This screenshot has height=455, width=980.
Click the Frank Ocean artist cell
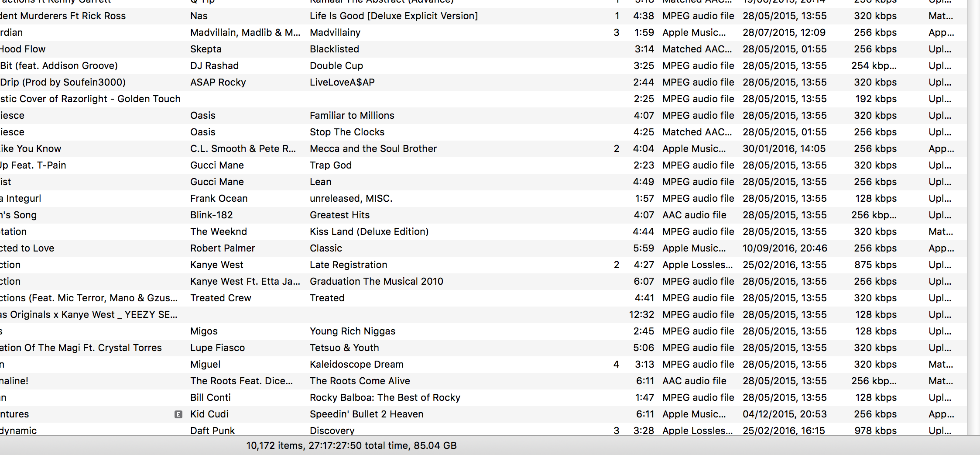pyautogui.click(x=219, y=199)
